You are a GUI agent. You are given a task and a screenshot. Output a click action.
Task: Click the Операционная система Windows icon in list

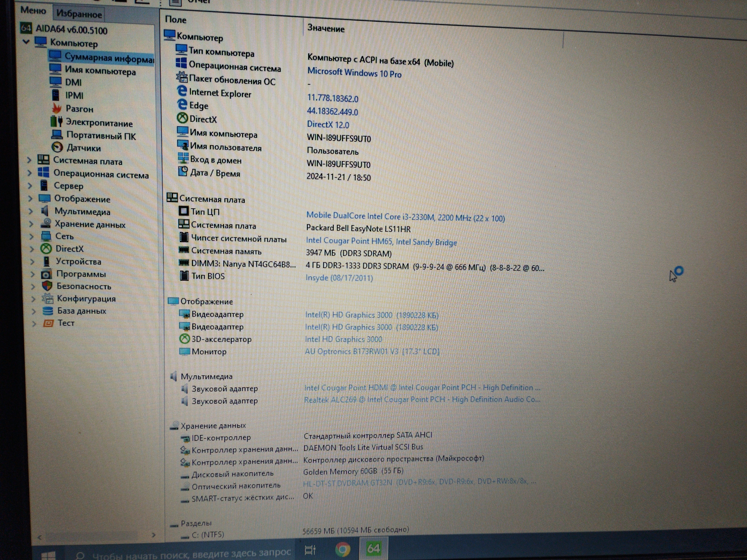[181, 63]
